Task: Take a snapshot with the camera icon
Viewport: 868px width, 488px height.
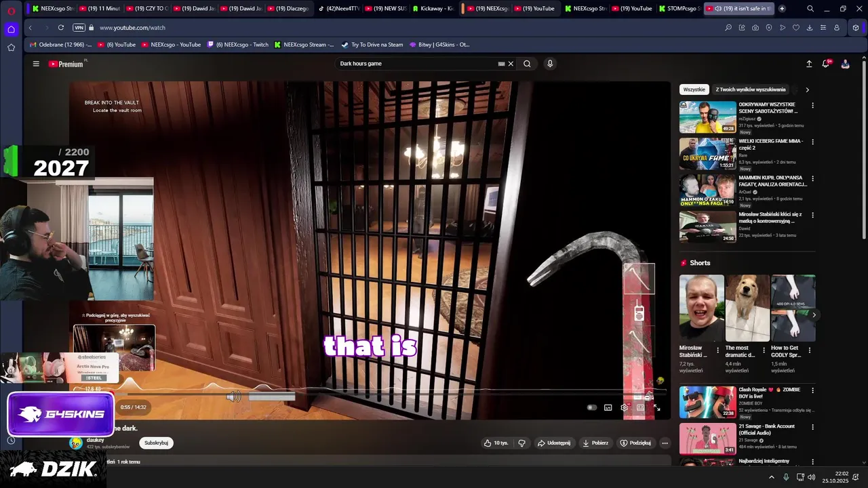Action: point(755,28)
